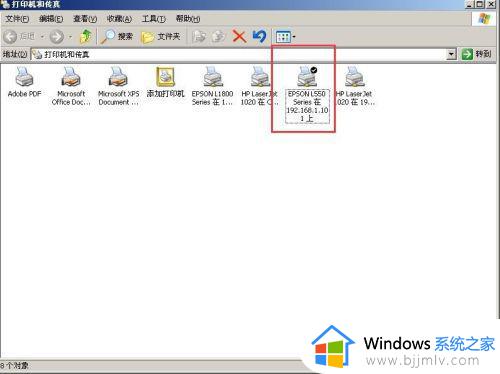Click the red X delete toolbar icon
The width and height of the screenshot is (500, 374).
pyautogui.click(x=239, y=36)
